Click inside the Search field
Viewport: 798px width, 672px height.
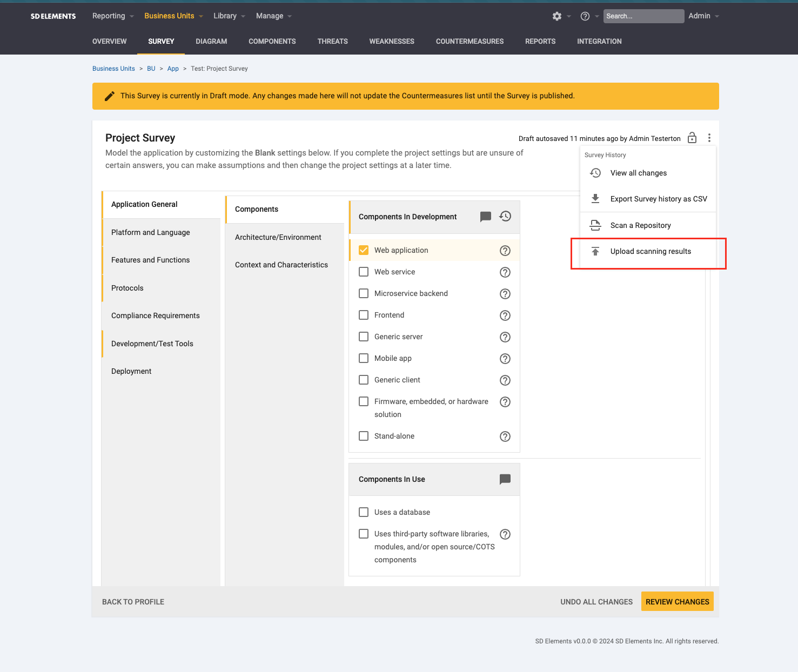(643, 16)
